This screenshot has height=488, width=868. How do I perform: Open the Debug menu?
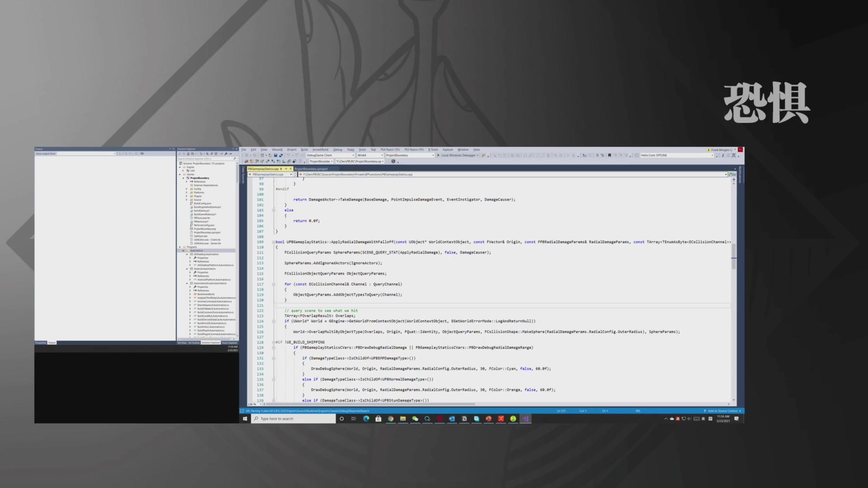[x=338, y=150]
